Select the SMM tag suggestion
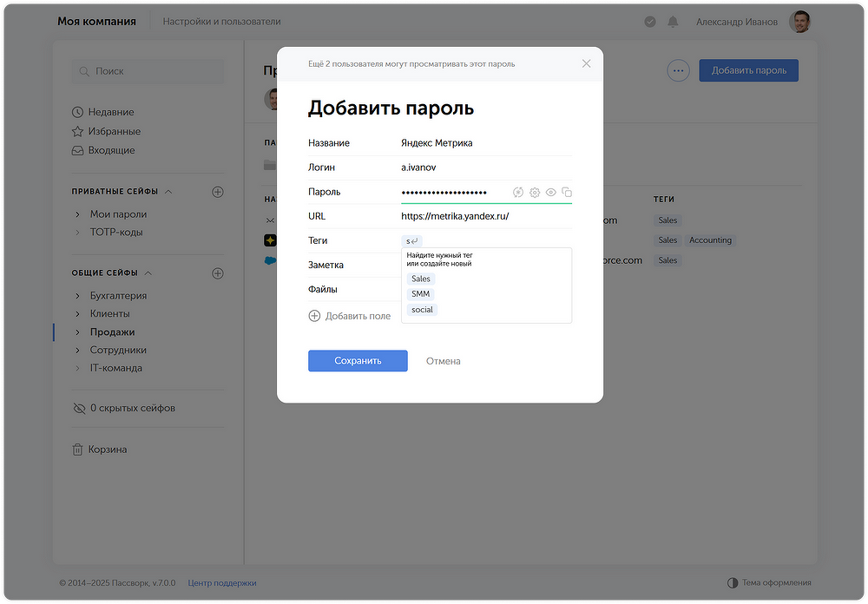Viewport: 868px width, 604px height. 421,294
